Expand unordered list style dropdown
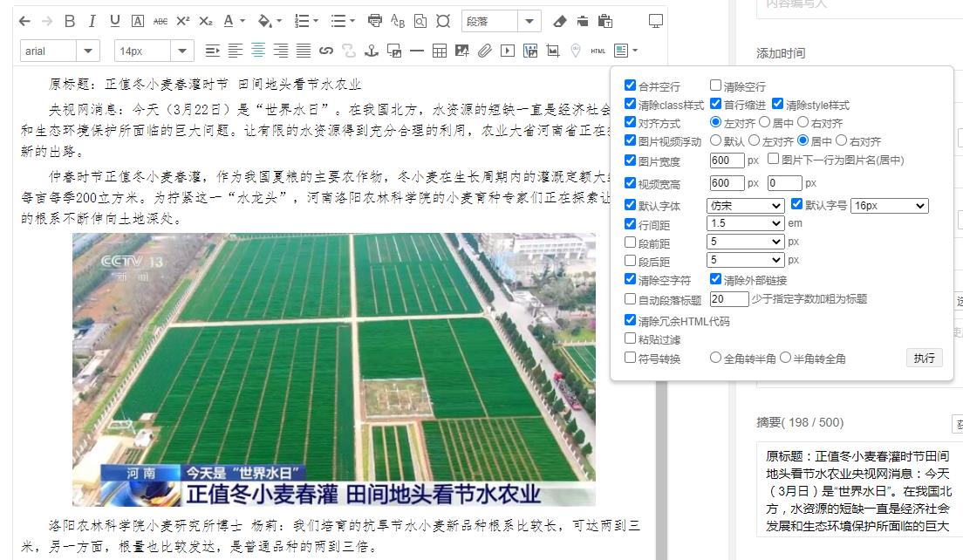The width and height of the screenshot is (963, 560). coord(352,22)
